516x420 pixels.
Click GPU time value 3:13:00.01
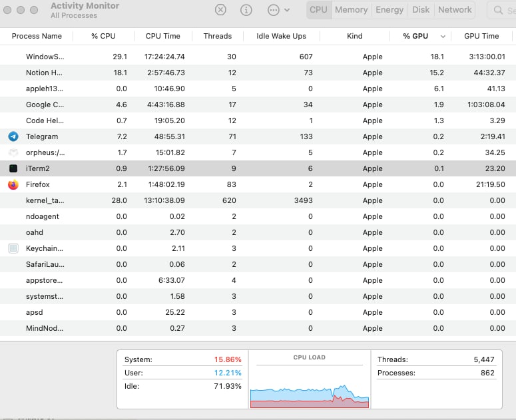(487, 57)
